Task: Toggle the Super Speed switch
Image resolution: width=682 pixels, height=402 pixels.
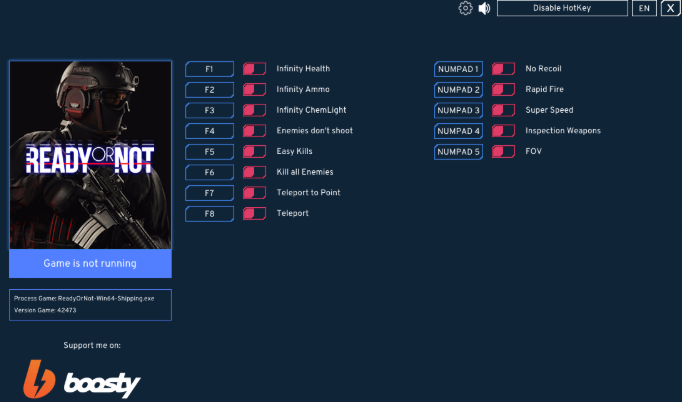Action: pyautogui.click(x=503, y=110)
